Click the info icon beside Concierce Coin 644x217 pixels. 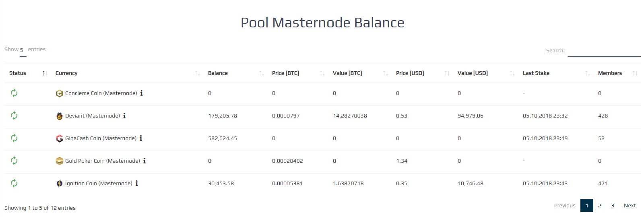point(141,93)
